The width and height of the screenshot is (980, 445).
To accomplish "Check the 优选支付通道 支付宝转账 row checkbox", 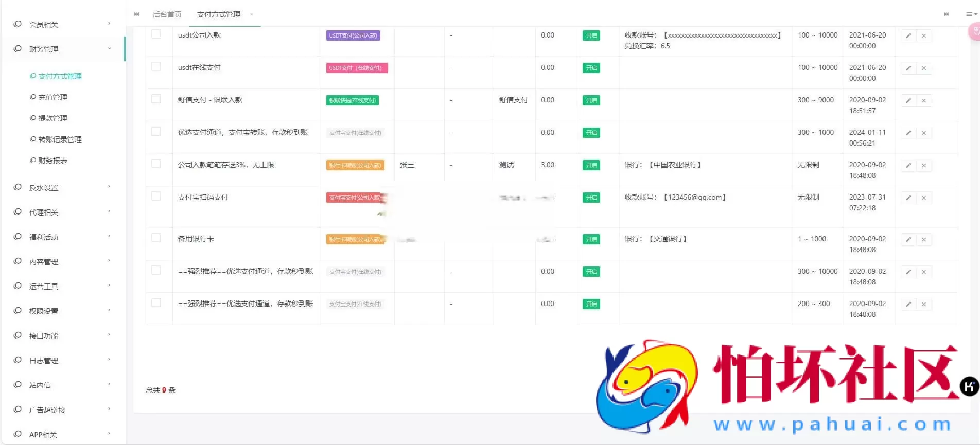I will point(156,131).
